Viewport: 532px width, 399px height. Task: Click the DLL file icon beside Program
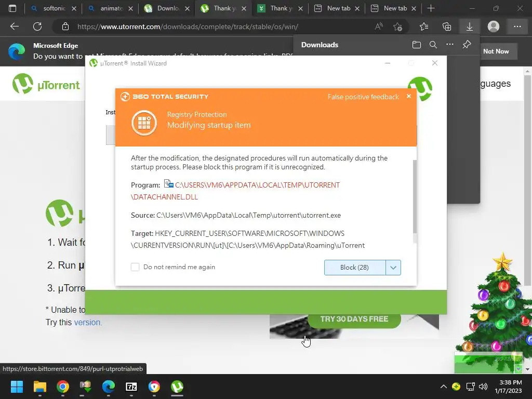(x=169, y=184)
